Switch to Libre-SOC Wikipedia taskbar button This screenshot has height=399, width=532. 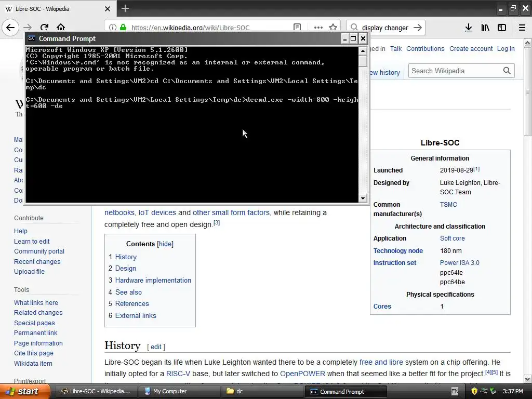click(x=96, y=391)
